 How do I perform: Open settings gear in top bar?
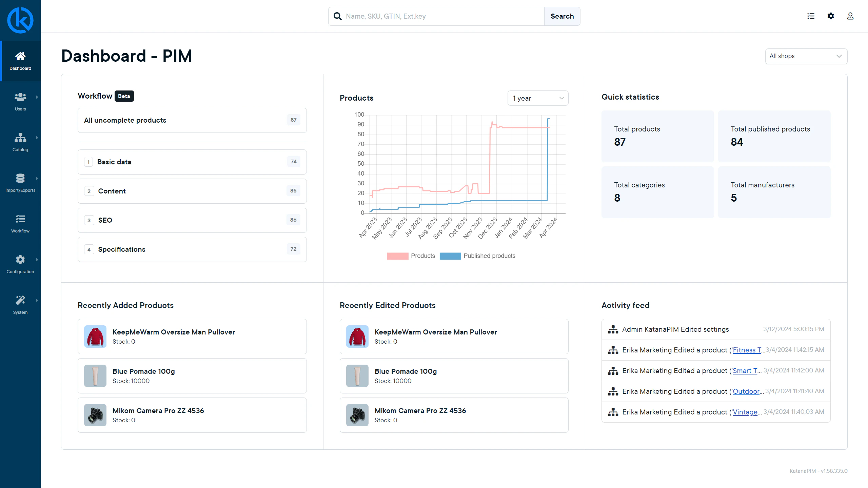click(x=831, y=16)
